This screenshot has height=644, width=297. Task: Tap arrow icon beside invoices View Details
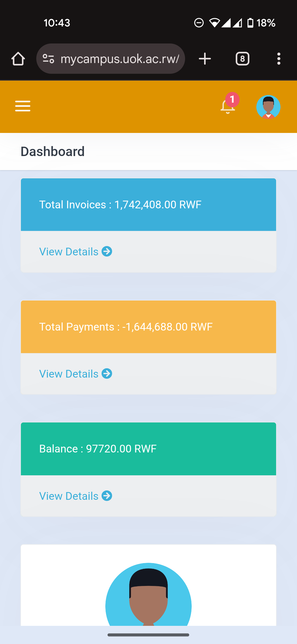tap(107, 251)
